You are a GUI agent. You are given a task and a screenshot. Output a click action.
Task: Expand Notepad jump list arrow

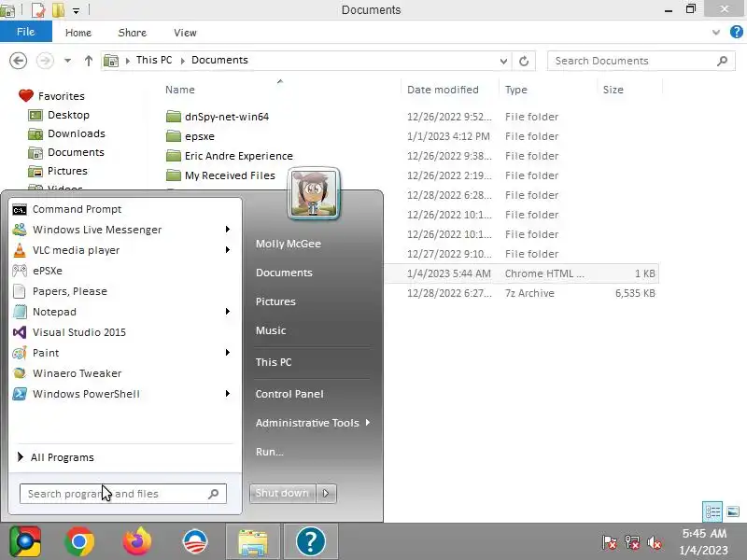click(x=228, y=312)
